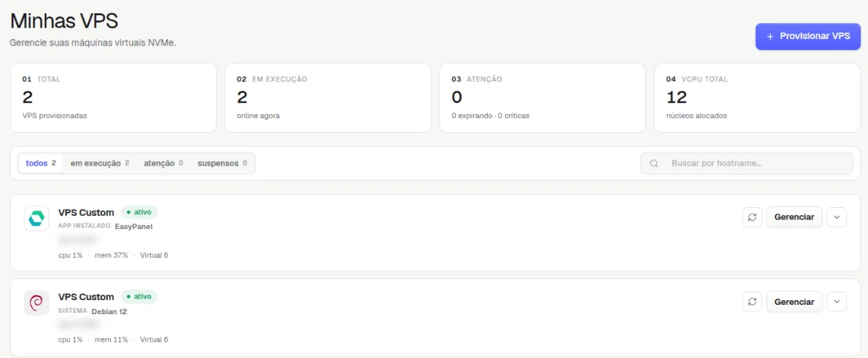
Task: Click the 'mem 37%' usage text
Action: pos(111,255)
